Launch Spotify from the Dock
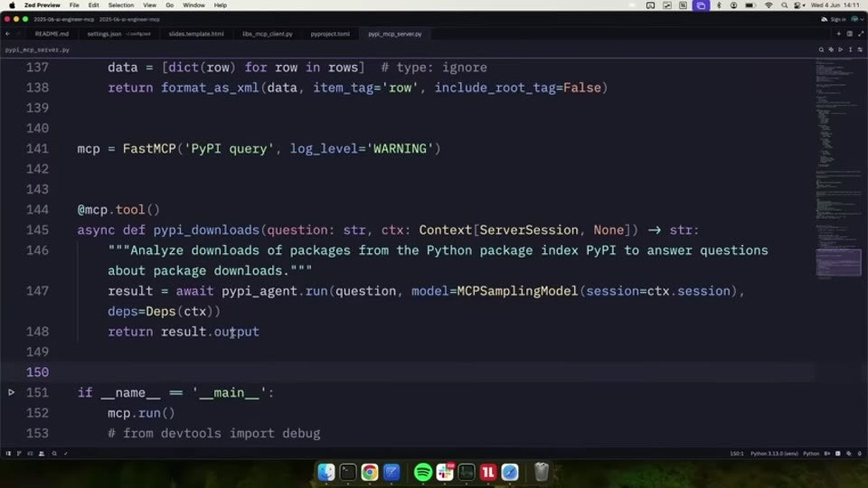Screen dimensions: 868x488 423,472
